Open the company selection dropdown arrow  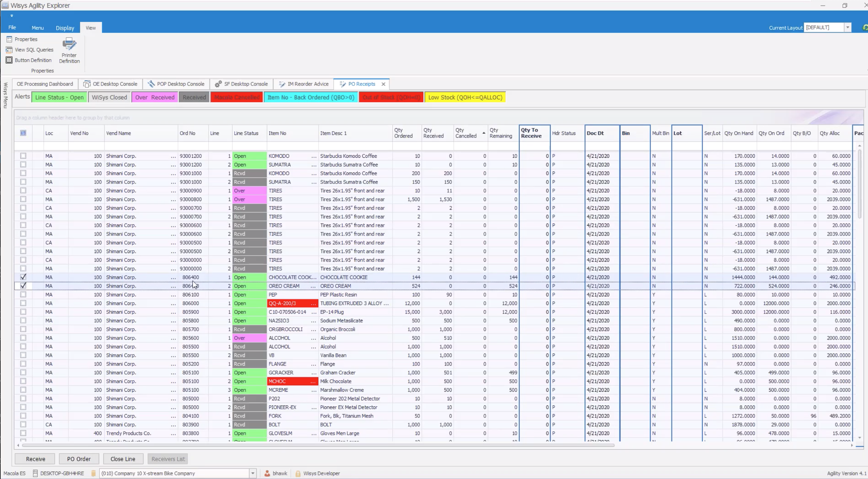coord(253,473)
